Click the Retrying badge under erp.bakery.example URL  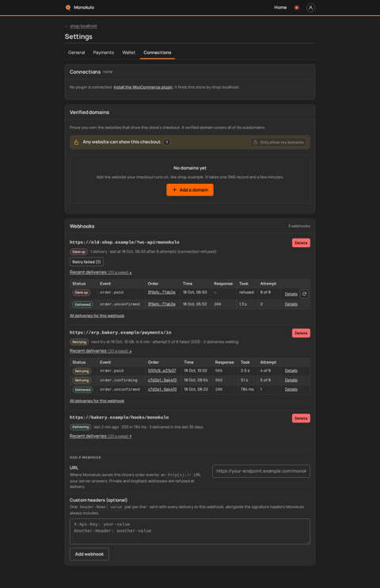(79, 342)
